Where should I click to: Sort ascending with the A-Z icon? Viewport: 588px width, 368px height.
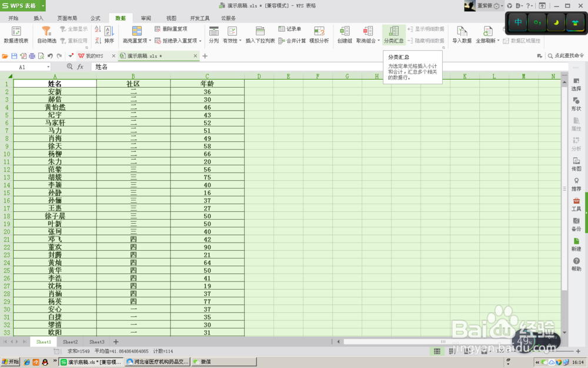(x=98, y=29)
